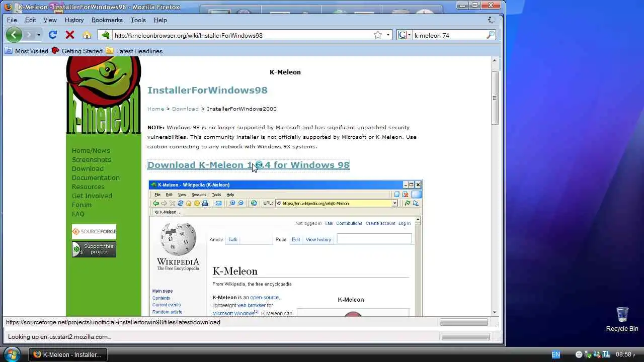Open the back/forward history dropdown arrow
The image size is (644, 362).
click(x=38, y=35)
